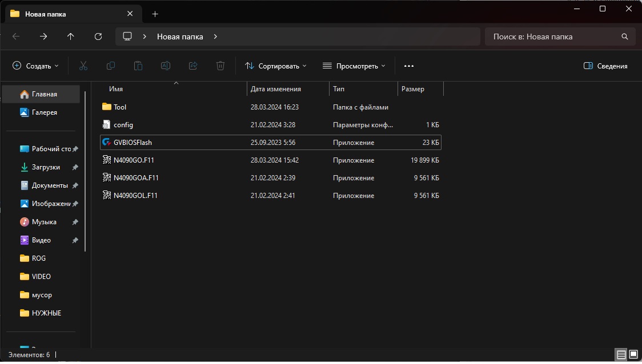Viewport: 642px width, 364px height.
Task: Open the НУЖНЫЕ folder in sidebar
Action: (x=41, y=313)
